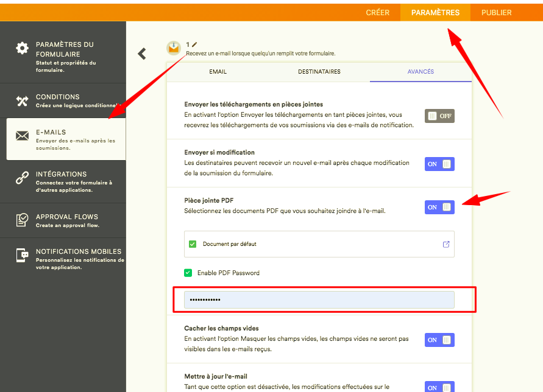
Task: Open Document par défaut external link icon
Action: 446,244
